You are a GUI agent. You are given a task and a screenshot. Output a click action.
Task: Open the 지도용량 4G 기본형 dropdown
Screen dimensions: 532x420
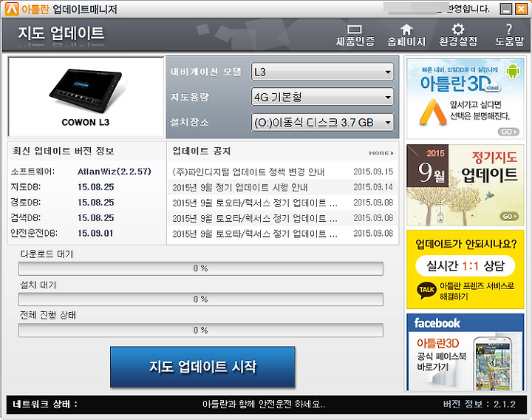pos(322,97)
